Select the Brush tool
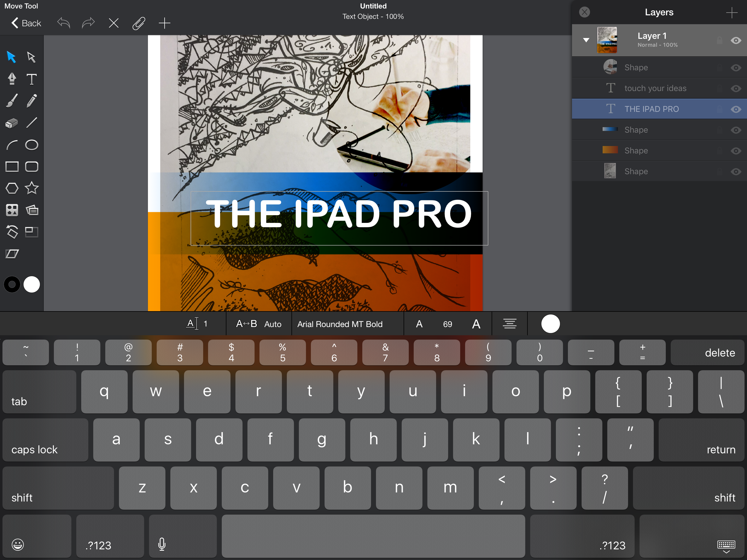The image size is (747, 560). 12,101
